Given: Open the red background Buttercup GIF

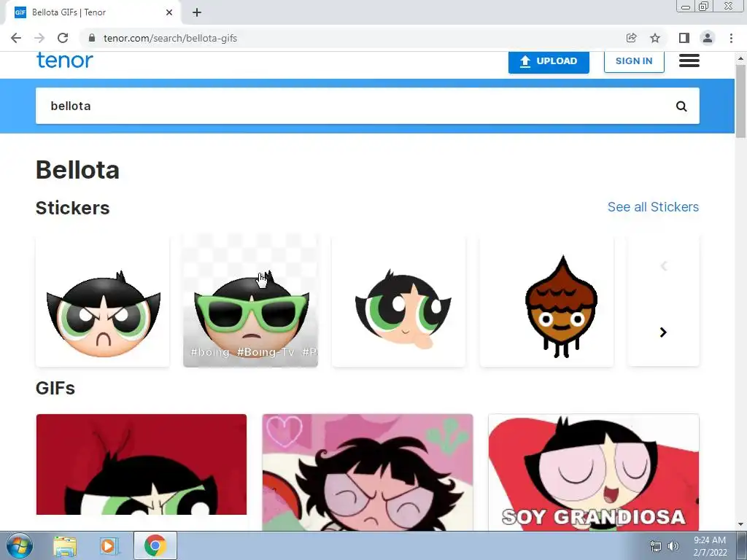Looking at the screenshot, I should pos(142,464).
